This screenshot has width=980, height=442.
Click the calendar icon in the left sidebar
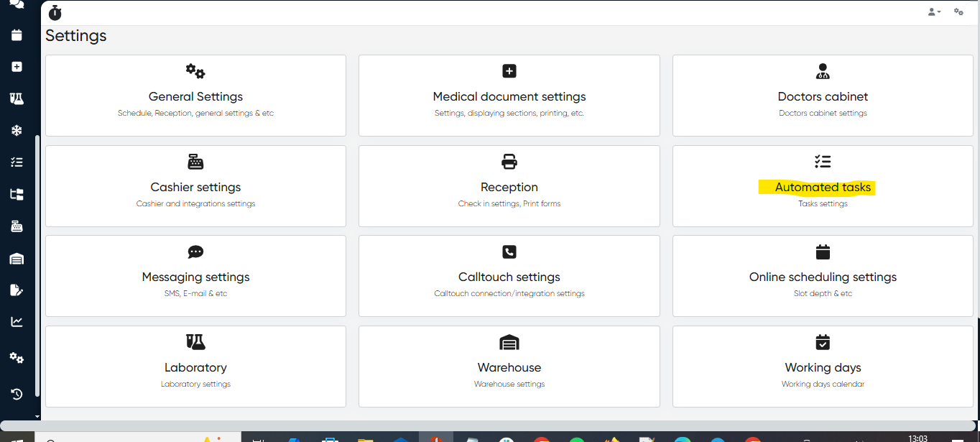pos(17,34)
